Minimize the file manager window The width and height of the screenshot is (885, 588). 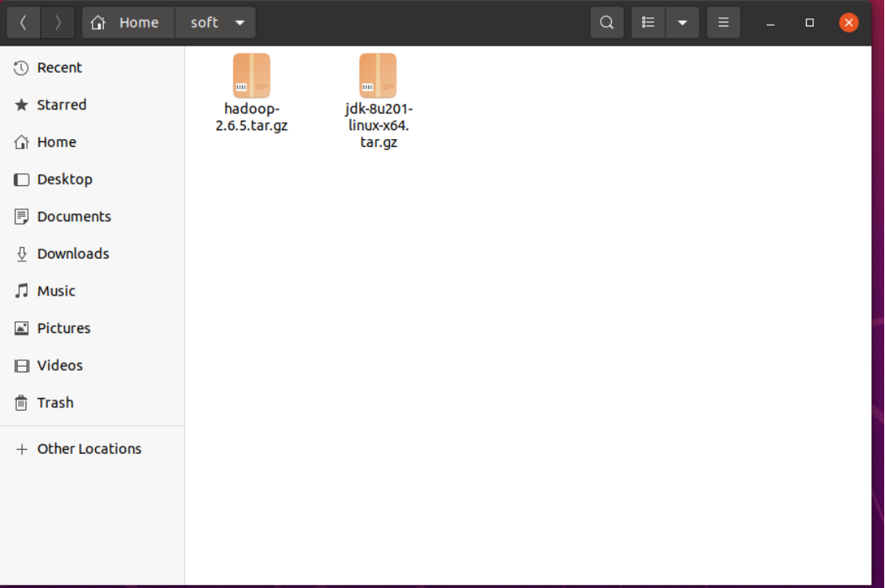click(x=771, y=23)
